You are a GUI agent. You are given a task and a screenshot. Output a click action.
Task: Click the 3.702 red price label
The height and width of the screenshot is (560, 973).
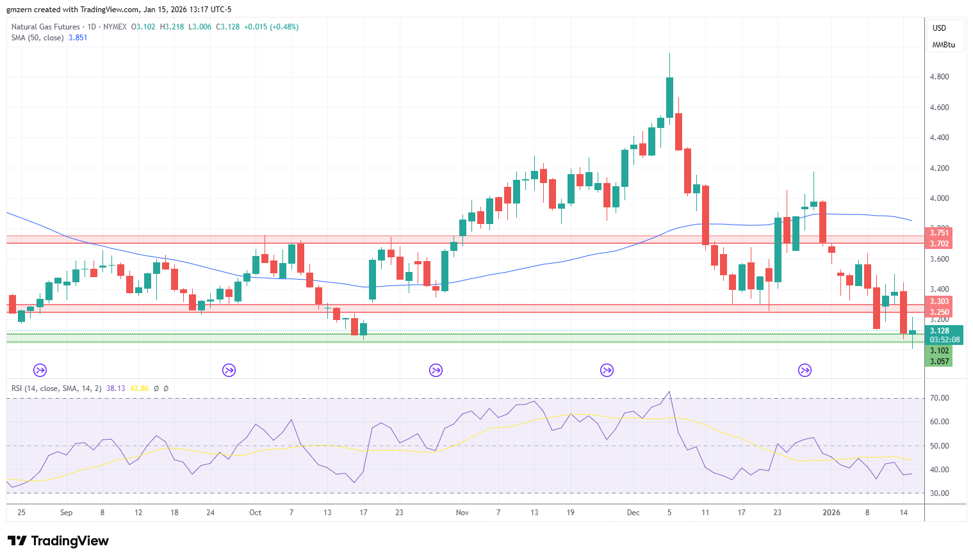[x=939, y=244]
